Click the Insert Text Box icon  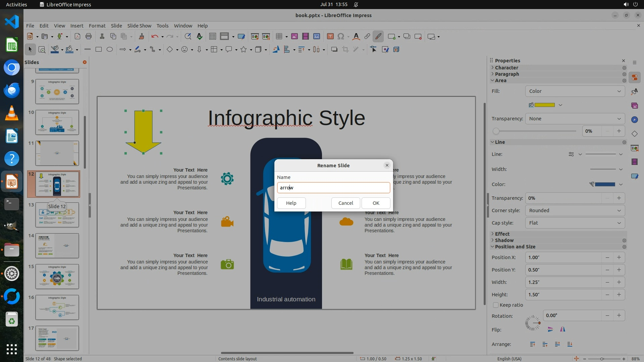pyautogui.click(x=330, y=37)
